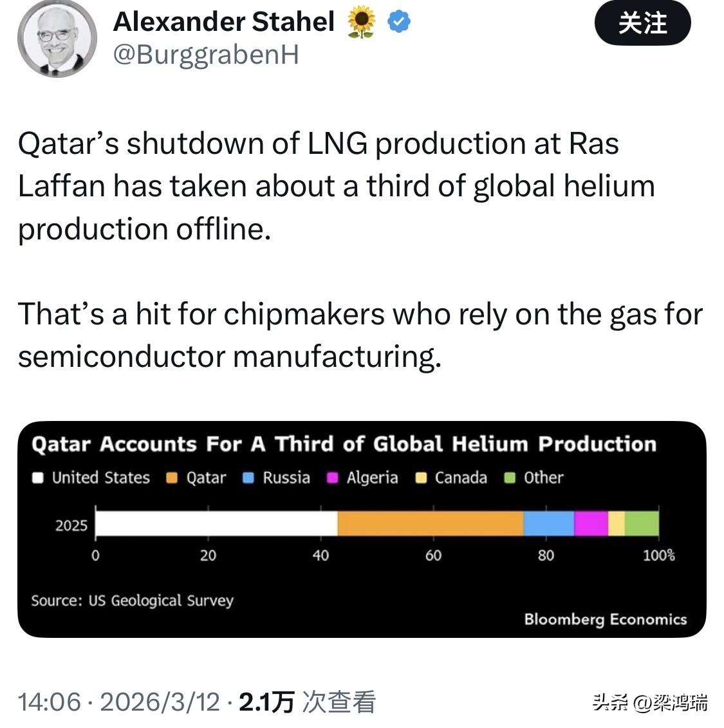724x728 pixels.
Task: Select the yellow Canada legend marker
Action: coord(422,478)
